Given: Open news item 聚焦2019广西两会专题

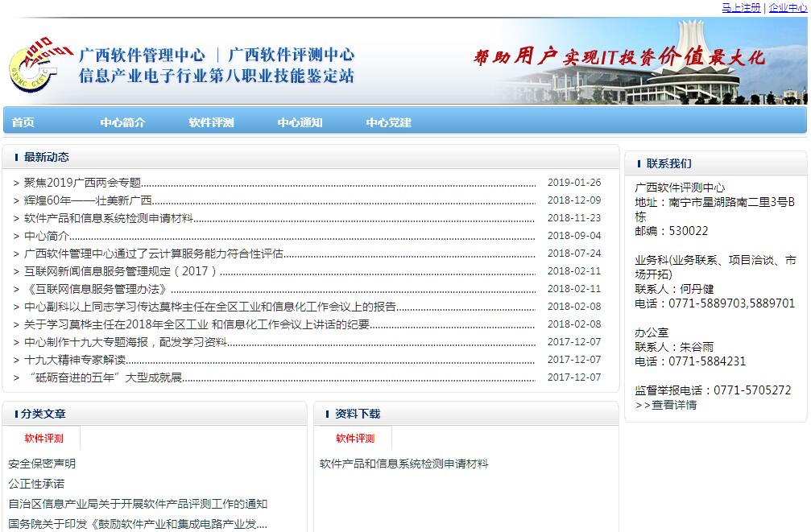Looking at the screenshot, I should pos(82,183).
